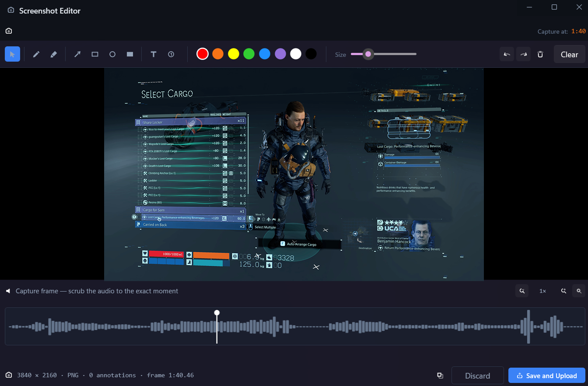Click 'Benjamin Hancock' name in captured image
Screen dimensions: 588x386
(x=394, y=241)
